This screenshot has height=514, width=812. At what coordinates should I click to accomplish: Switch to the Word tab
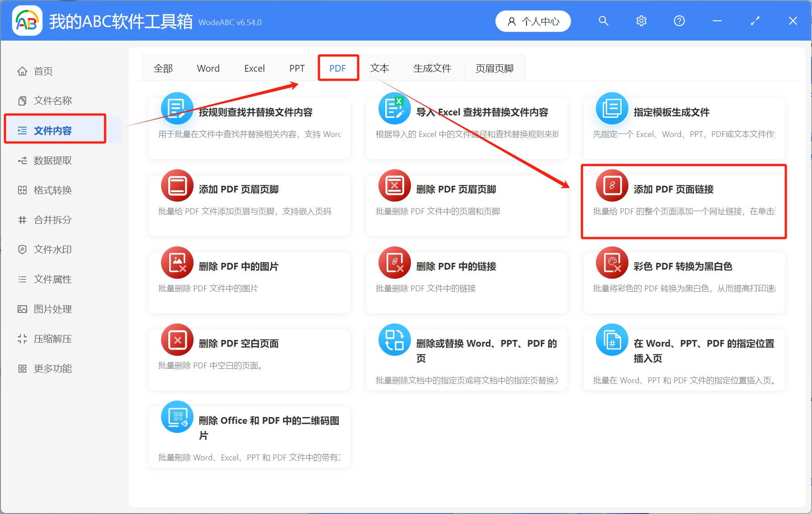pyautogui.click(x=208, y=68)
